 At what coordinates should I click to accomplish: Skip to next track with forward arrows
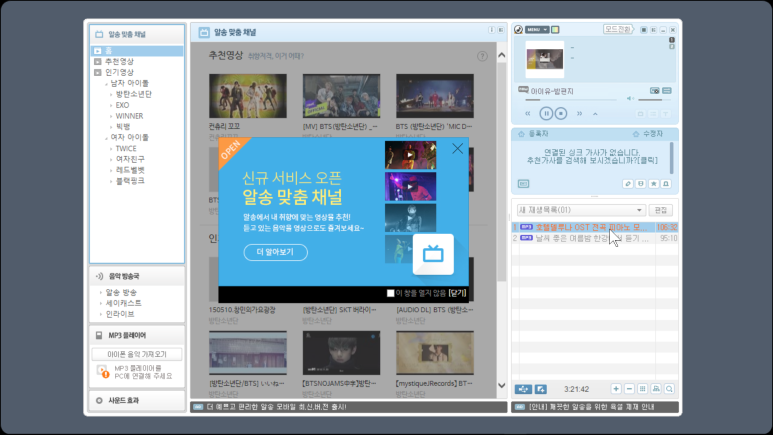tap(579, 113)
